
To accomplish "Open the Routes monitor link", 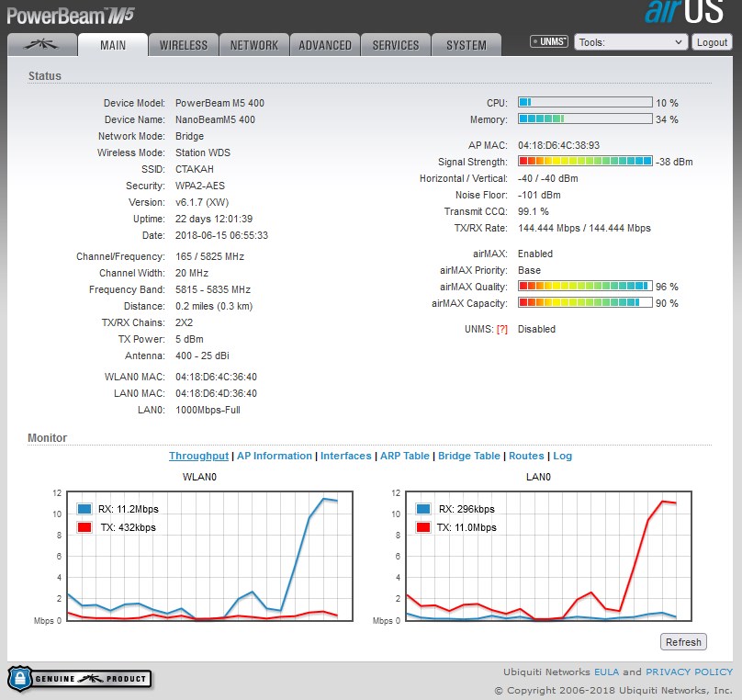I will click(x=526, y=456).
